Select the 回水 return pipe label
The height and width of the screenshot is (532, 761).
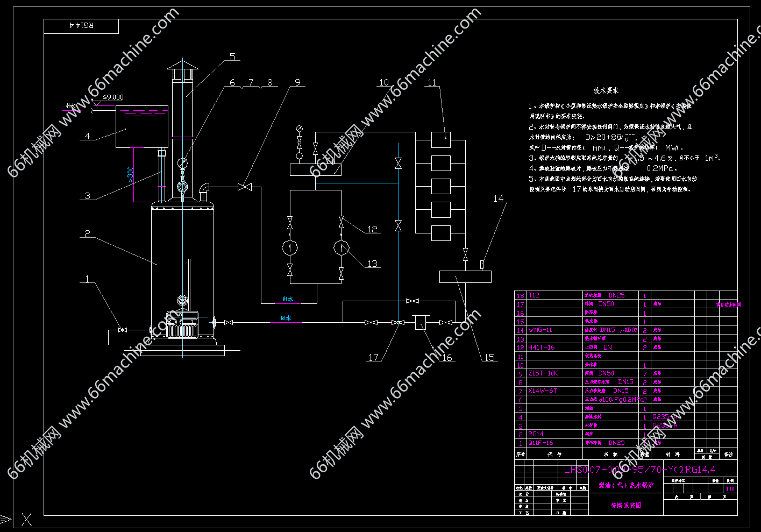286,318
